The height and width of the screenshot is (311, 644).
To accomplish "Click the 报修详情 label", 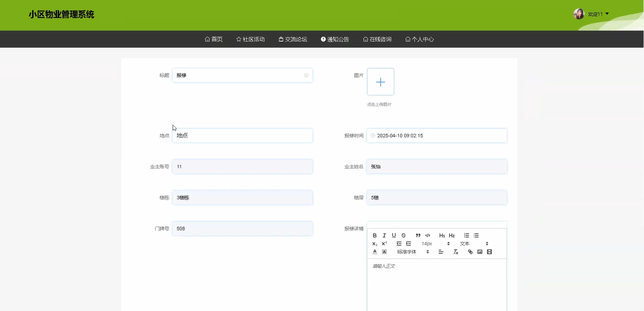I will click(354, 228).
